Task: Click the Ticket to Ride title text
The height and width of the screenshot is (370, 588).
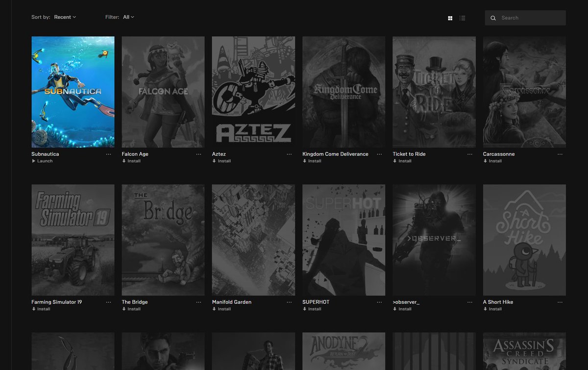Action: [409, 154]
